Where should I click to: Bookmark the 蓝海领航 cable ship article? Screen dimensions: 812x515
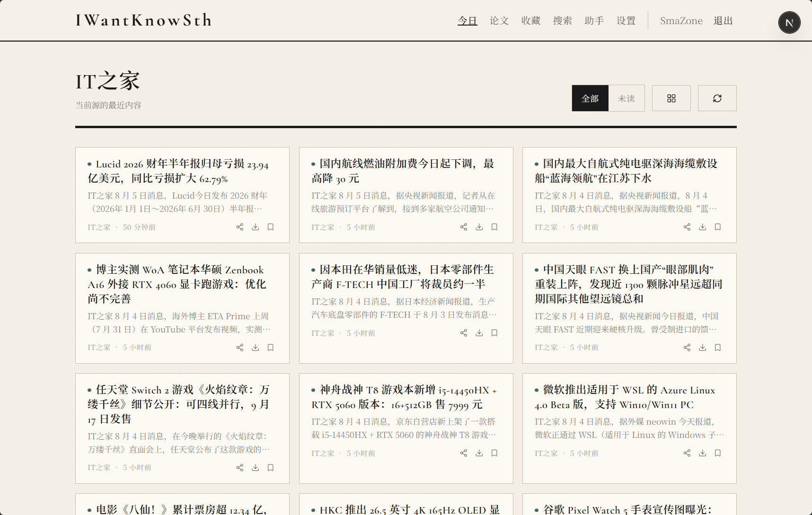(718, 227)
